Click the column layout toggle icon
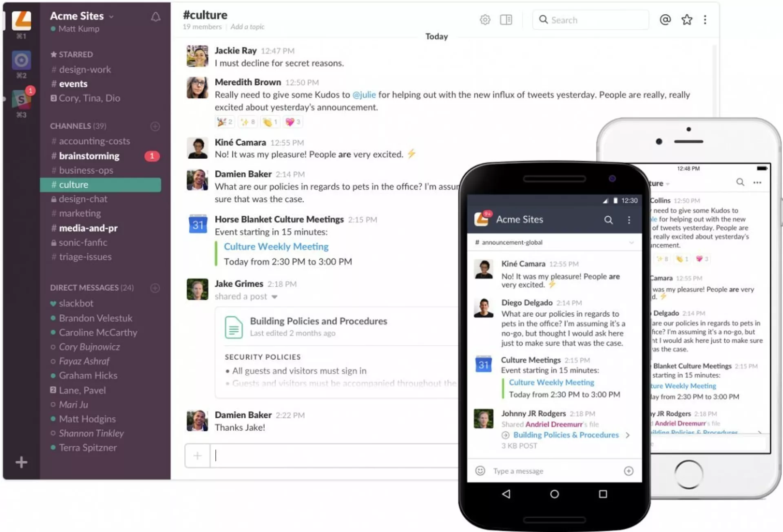 (x=506, y=20)
